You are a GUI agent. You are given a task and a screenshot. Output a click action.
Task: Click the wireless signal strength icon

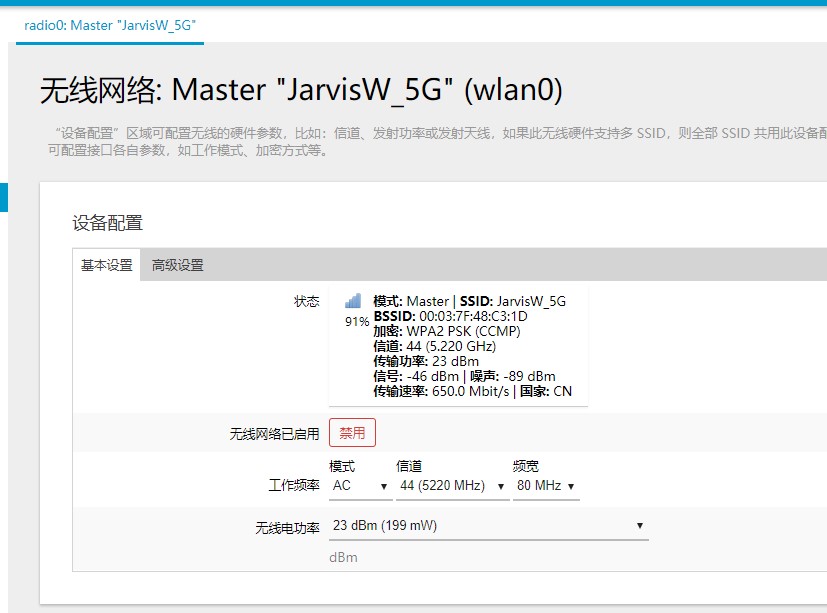[x=353, y=301]
